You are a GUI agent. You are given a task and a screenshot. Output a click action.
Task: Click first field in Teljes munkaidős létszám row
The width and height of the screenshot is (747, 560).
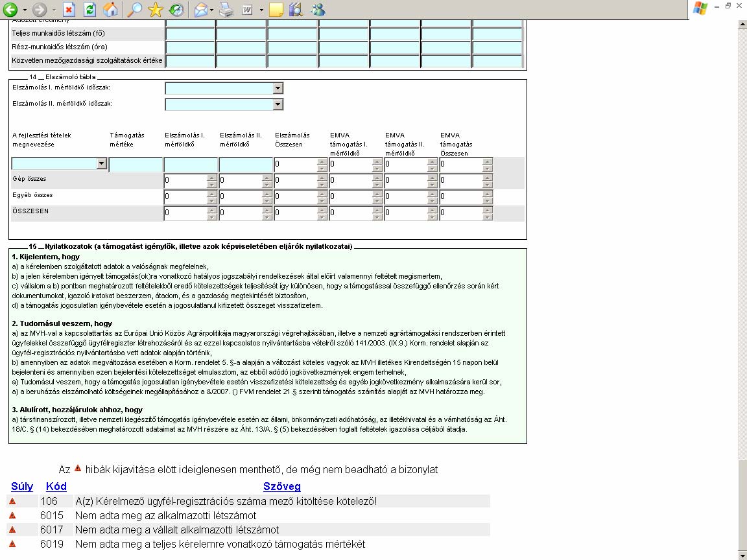190,34
